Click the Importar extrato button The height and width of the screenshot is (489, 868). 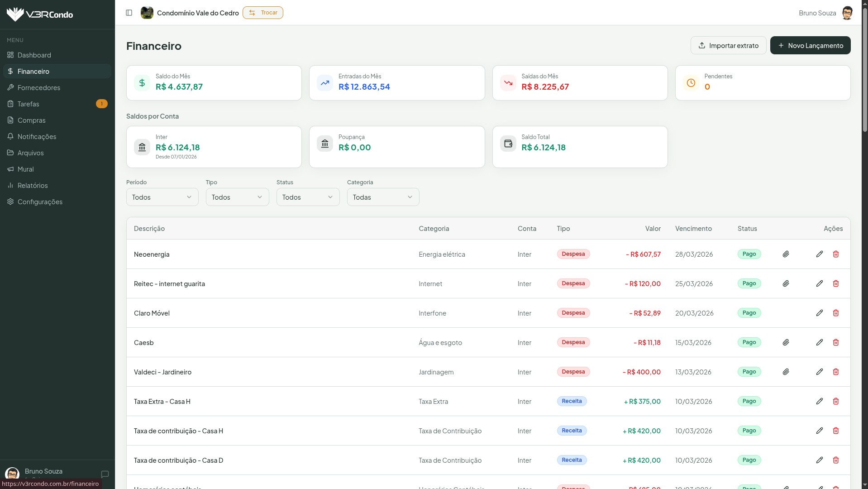[x=728, y=45]
